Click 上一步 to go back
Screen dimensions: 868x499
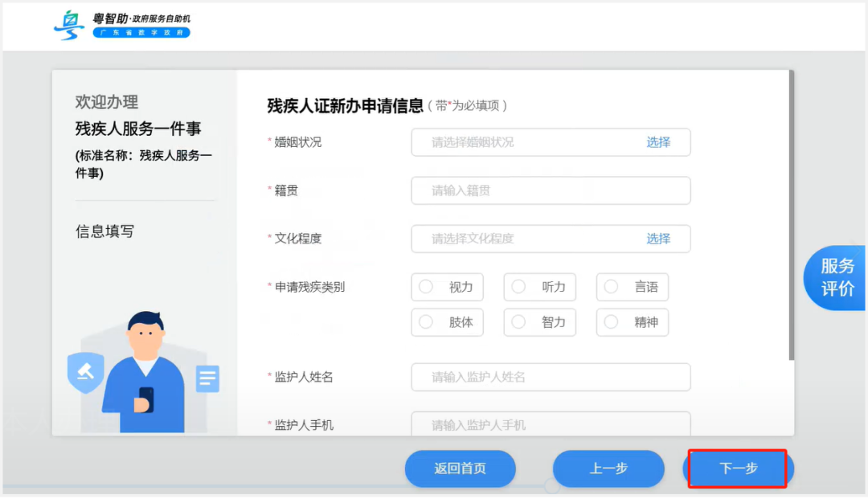[x=608, y=468]
